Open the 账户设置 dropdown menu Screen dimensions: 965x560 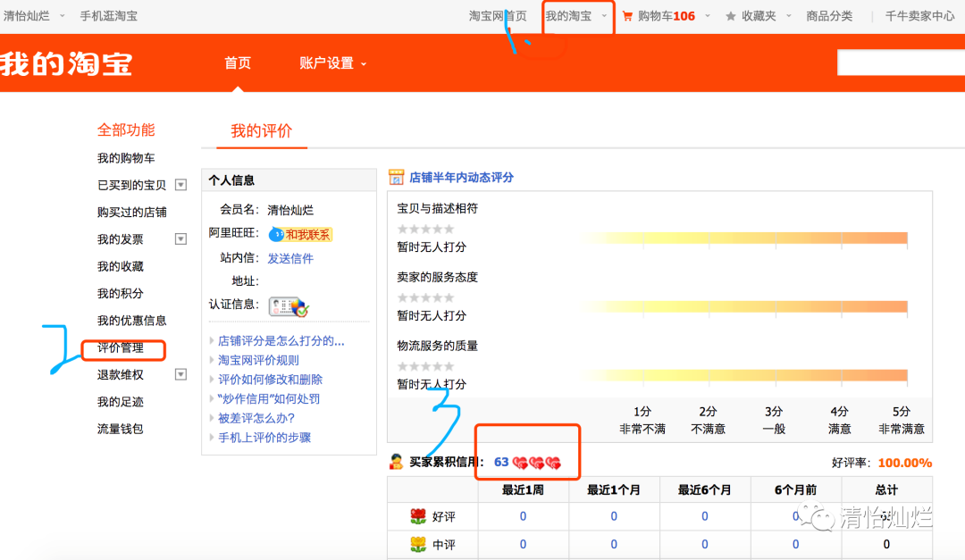[333, 63]
